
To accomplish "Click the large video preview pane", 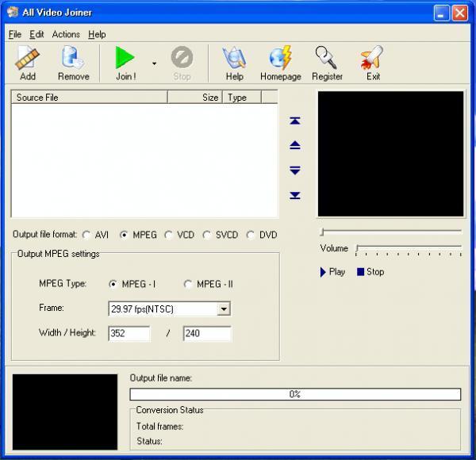I will point(390,154).
